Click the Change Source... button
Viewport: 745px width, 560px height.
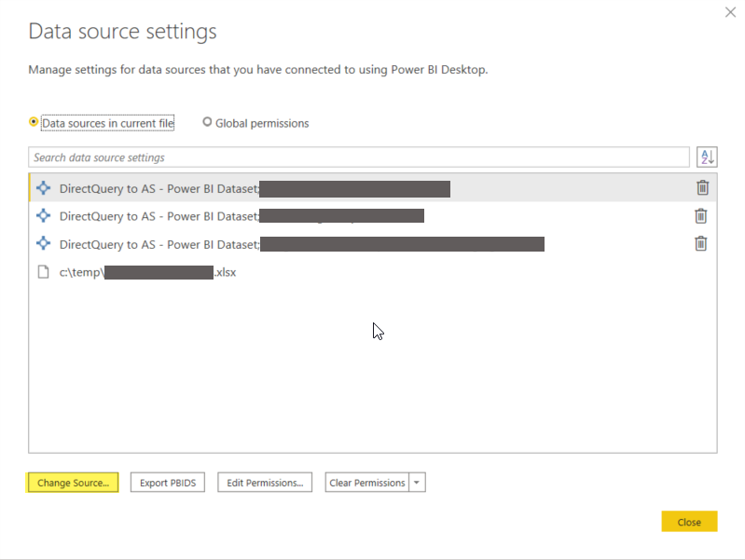(73, 483)
